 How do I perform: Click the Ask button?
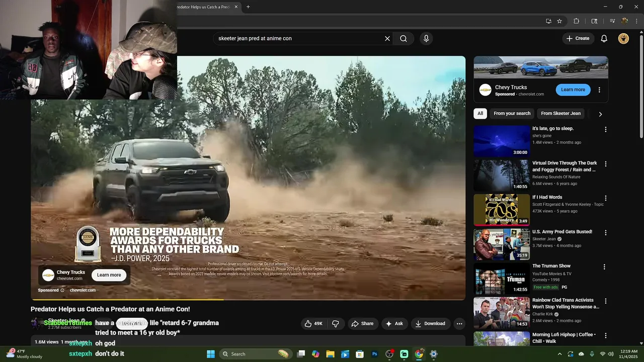click(394, 324)
